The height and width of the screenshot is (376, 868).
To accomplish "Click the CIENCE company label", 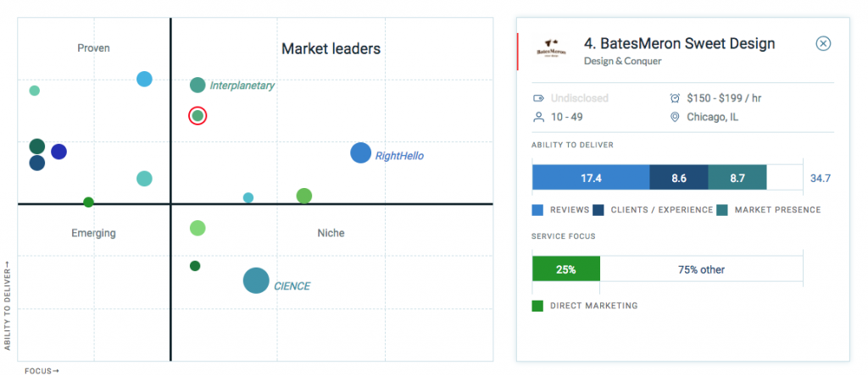I will pyautogui.click(x=292, y=286).
